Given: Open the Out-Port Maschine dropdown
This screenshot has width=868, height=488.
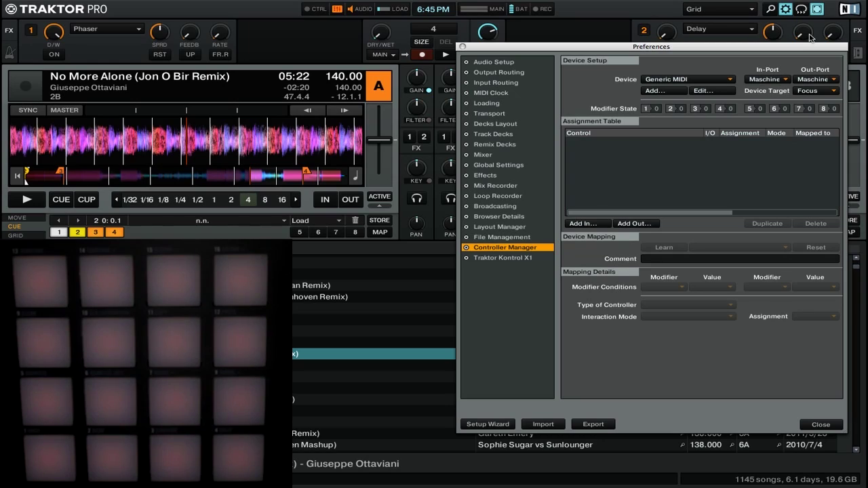Looking at the screenshot, I should pyautogui.click(x=816, y=79).
